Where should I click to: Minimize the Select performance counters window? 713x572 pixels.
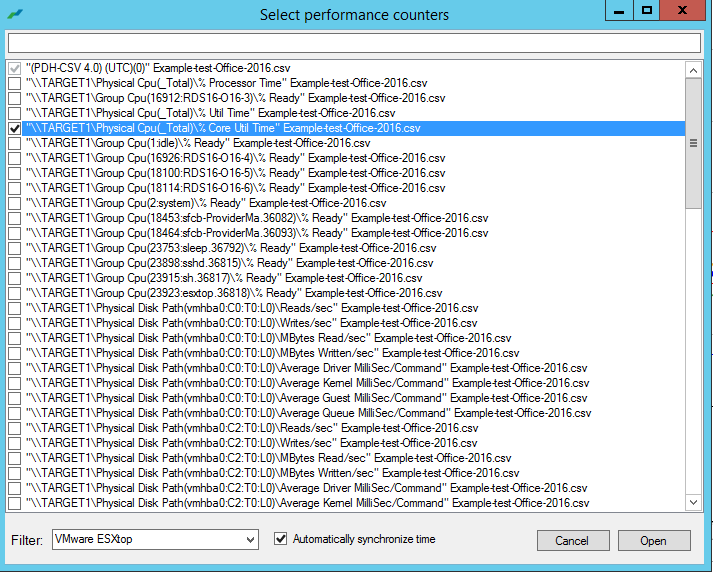point(619,10)
